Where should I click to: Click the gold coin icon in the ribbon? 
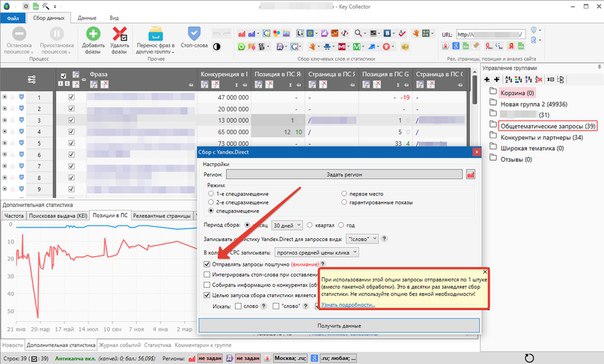(404, 47)
